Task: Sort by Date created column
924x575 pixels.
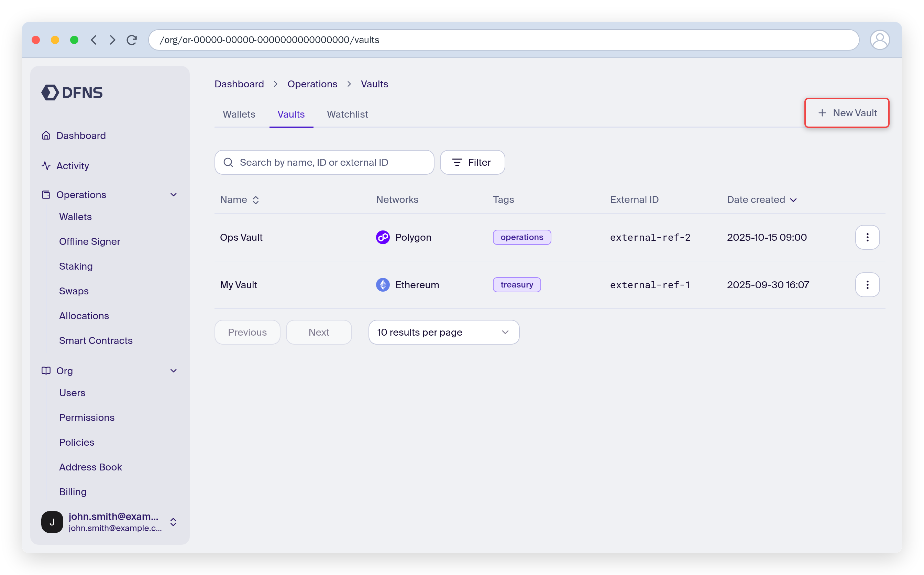Action: 762,200
